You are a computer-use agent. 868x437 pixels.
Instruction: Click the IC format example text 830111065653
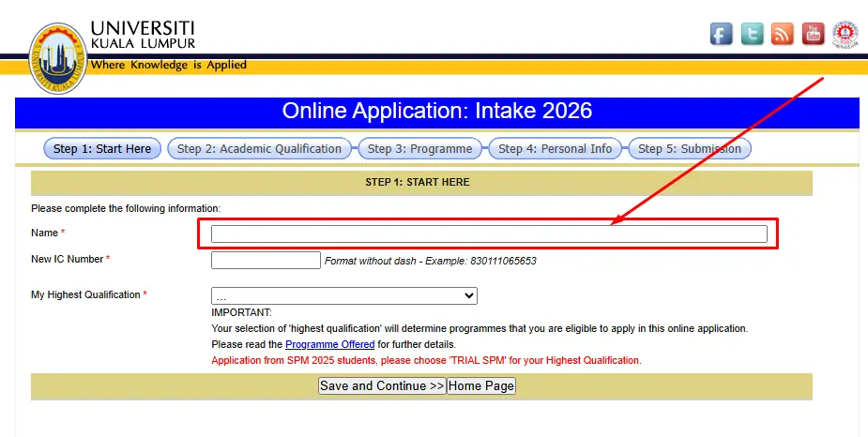coord(503,261)
